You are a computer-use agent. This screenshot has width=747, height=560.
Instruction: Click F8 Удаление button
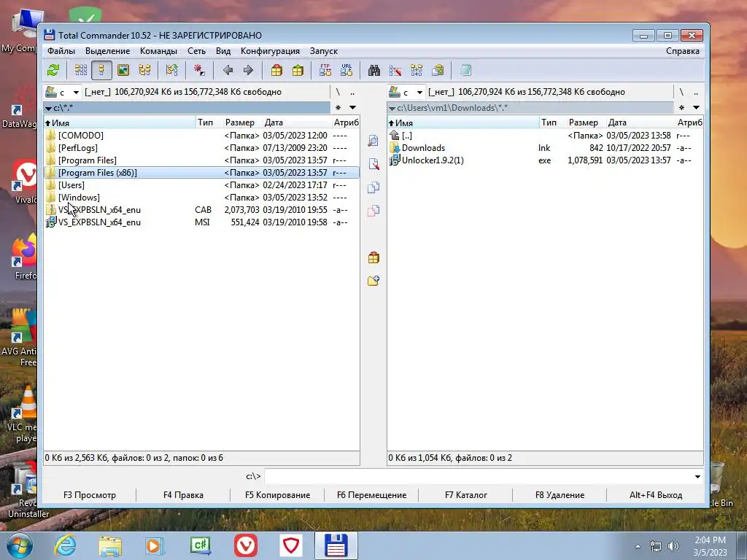coord(560,495)
